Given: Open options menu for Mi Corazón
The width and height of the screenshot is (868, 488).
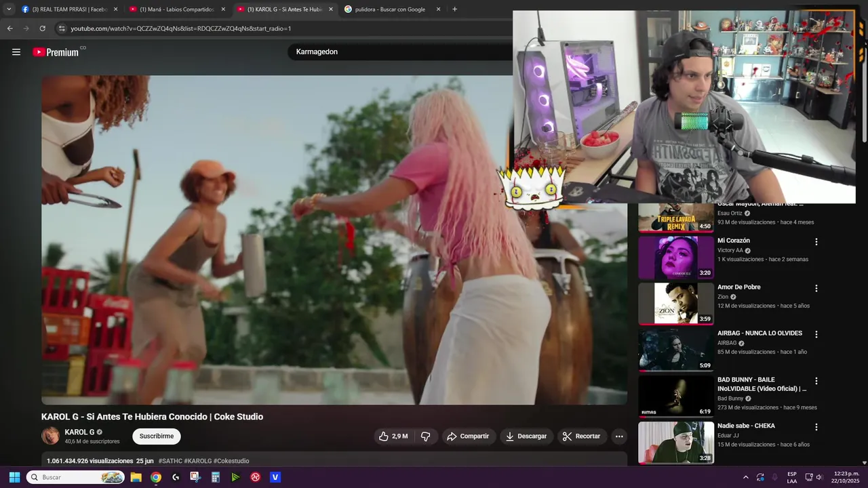Looking at the screenshot, I should point(816,242).
